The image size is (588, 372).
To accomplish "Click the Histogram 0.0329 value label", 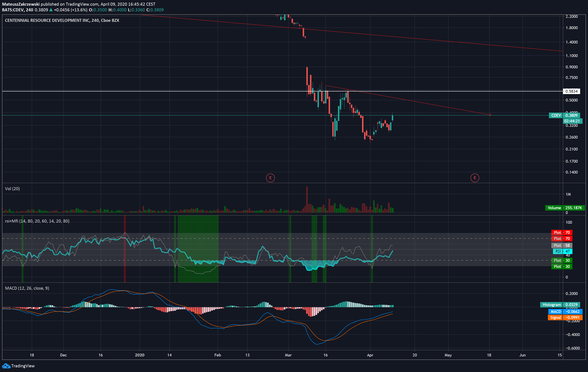I will (560, 305).
